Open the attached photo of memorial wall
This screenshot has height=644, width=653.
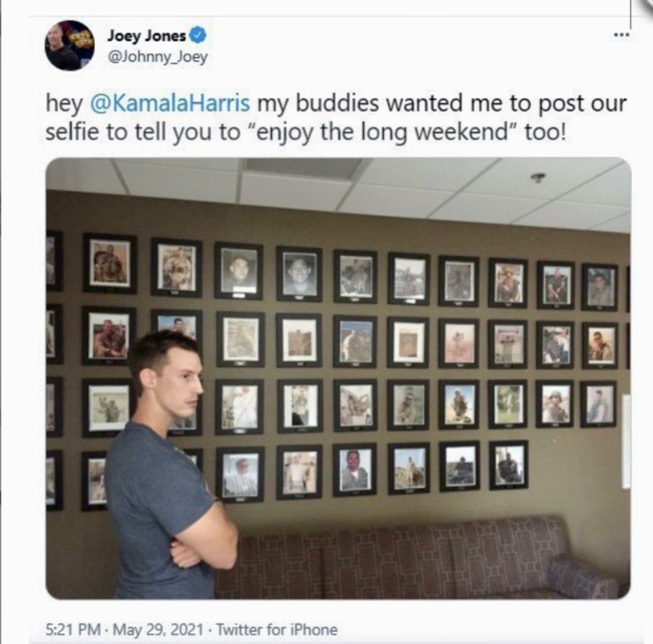[338, 378]
